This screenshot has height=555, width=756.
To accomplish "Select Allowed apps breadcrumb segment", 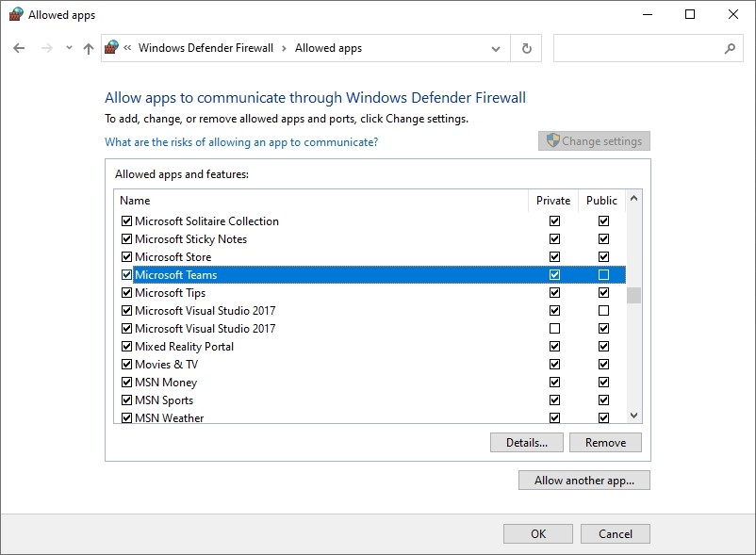I will tap(328, 48).
